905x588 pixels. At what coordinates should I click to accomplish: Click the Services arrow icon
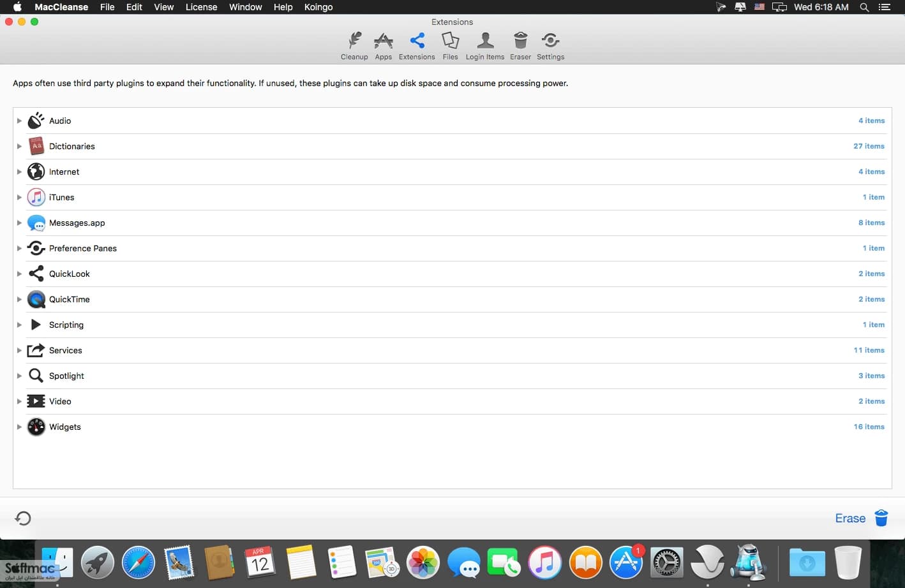36,350
